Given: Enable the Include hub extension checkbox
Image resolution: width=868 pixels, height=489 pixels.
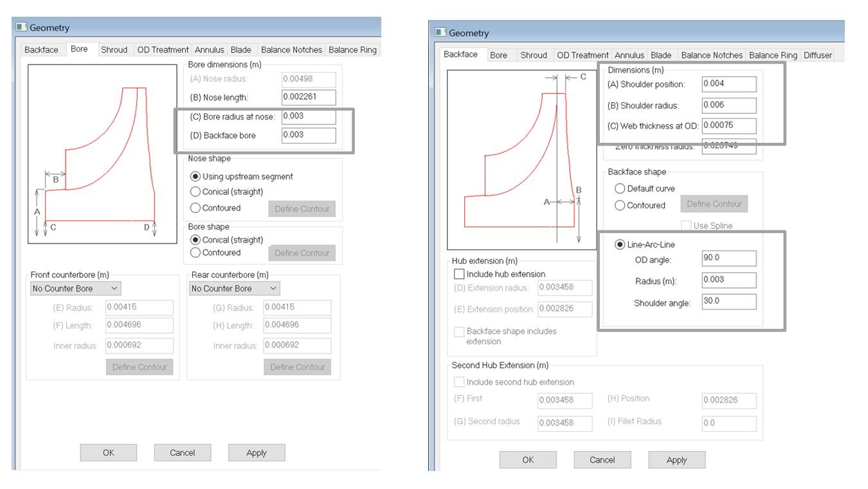Looking at the screenshot, I should point(459,274).
